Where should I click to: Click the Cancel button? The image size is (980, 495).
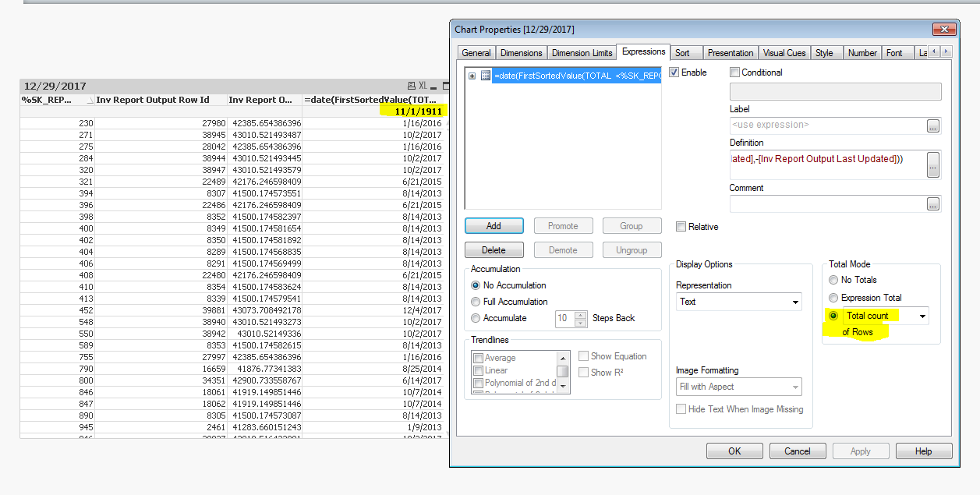pyautogui.click(x=798, y=451)
